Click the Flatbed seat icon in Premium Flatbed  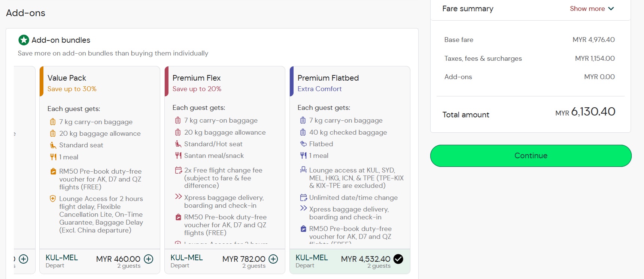(x=303, y=144)
